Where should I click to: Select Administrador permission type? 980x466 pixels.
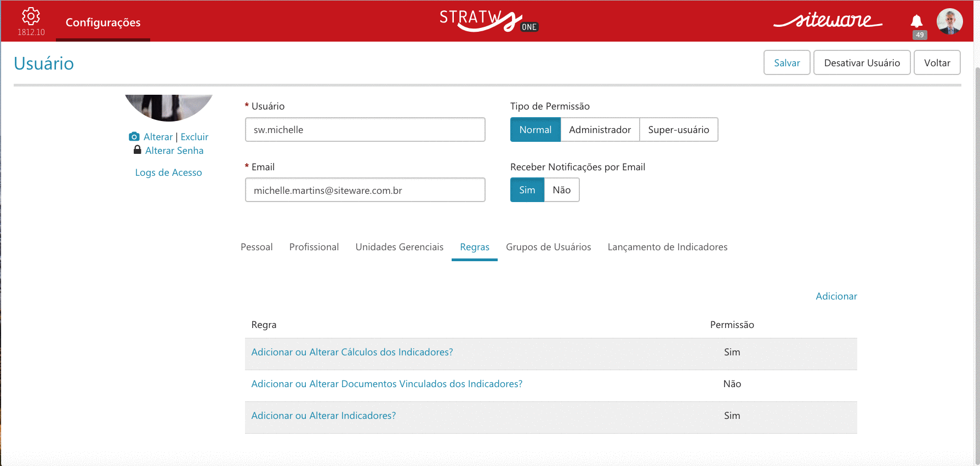click(600, 130)
